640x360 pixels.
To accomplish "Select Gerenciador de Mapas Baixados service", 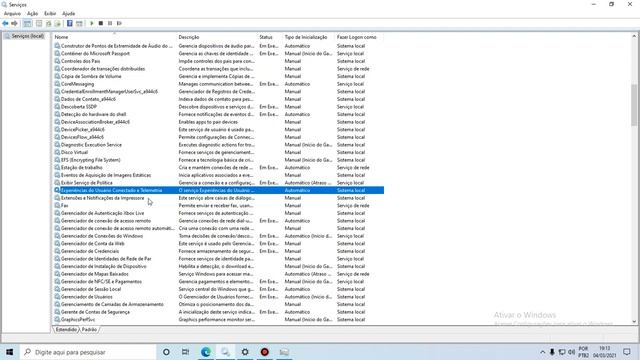I will point(218,274).
